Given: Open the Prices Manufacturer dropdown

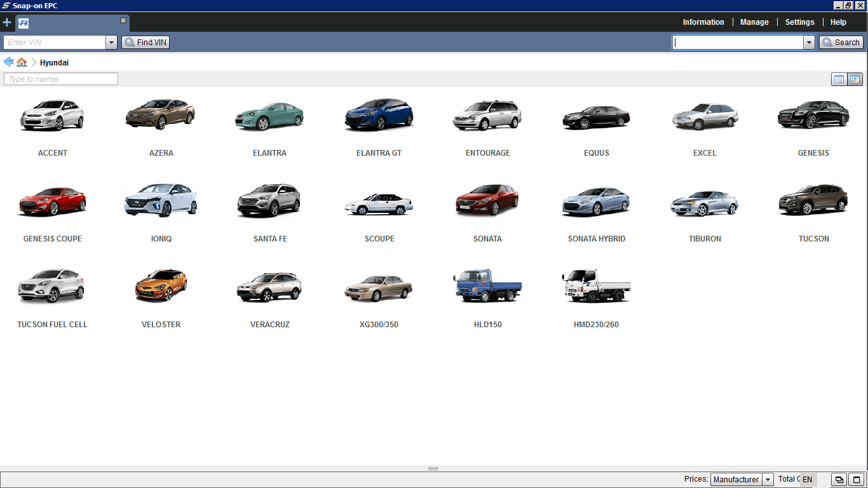Looking at the screenshot, I should [x=742, y=480].
